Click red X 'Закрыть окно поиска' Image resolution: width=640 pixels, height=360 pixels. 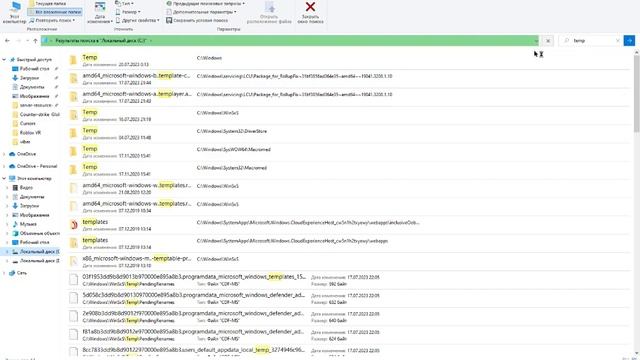(x=311, y=12)
